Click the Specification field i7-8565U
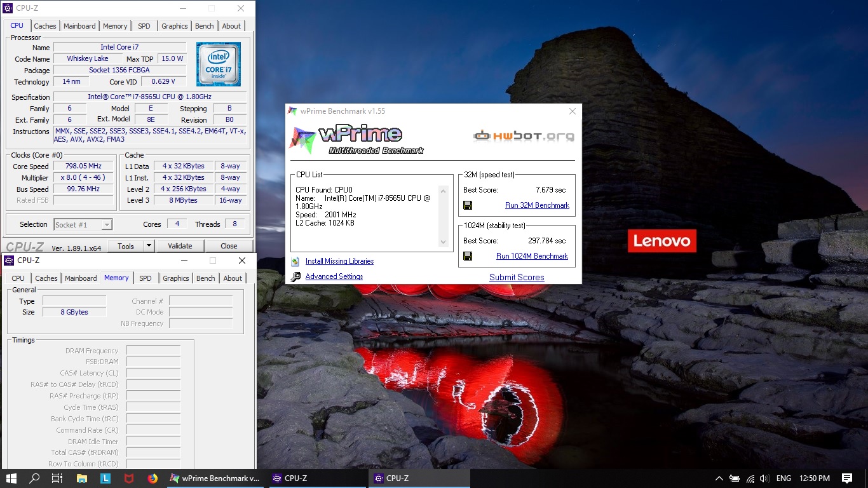Viewport: 868px width, 488px height. [150, 97]
